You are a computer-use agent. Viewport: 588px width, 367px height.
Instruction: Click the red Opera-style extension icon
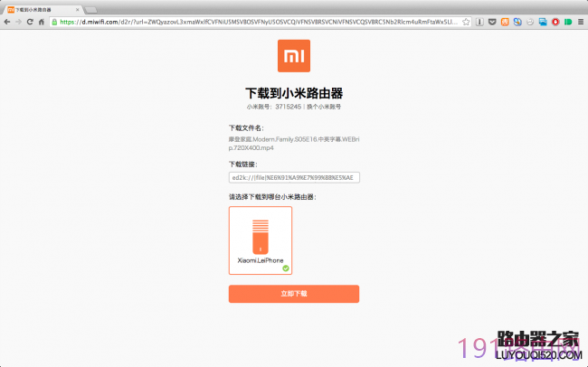[x=555, y=22]
